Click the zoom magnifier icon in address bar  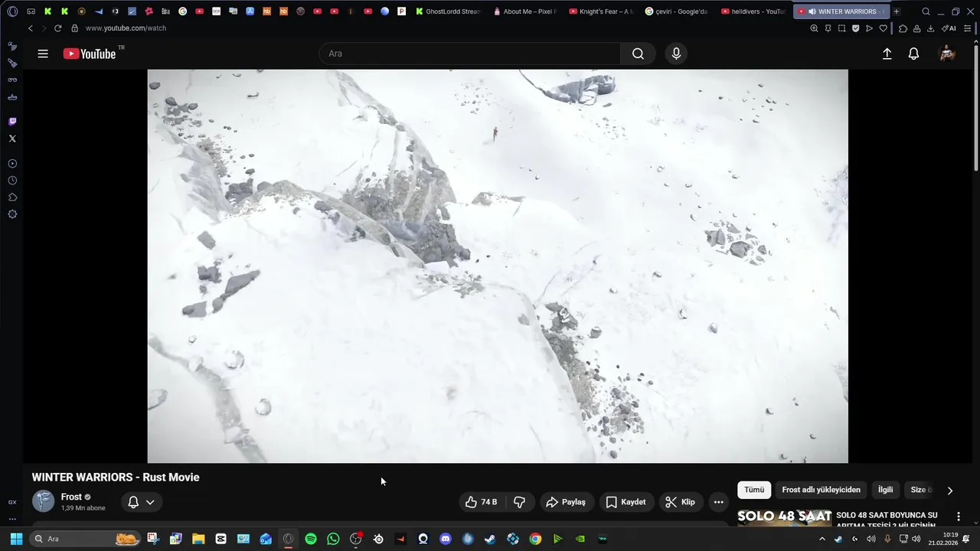coord(814,28)
